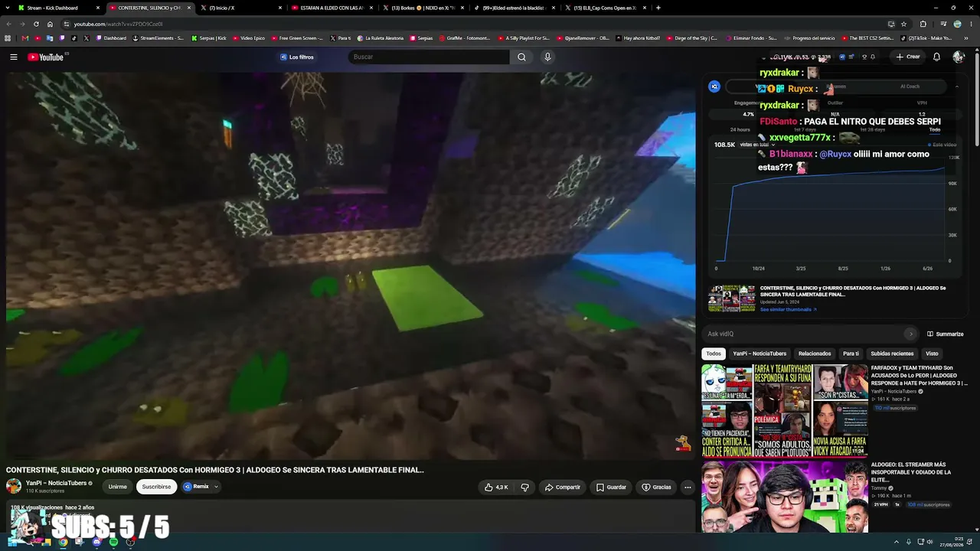Open the Los filtros button
The image size is (980, 551).
click(x=296, y=57)
